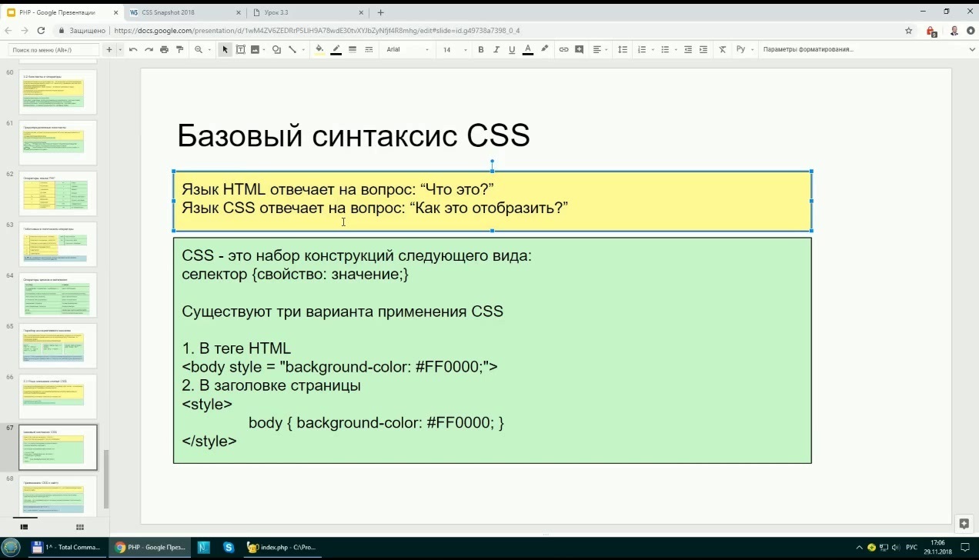Expand the new slide layout arrow

coord(120,49)
